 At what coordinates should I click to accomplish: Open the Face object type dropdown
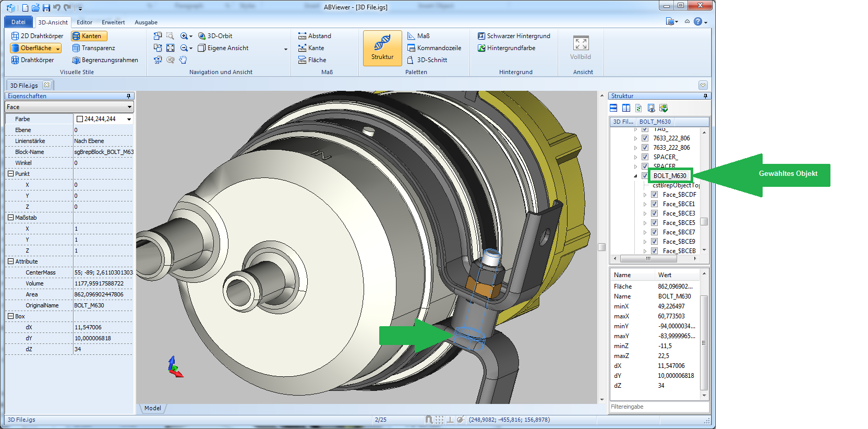[129, 107]
